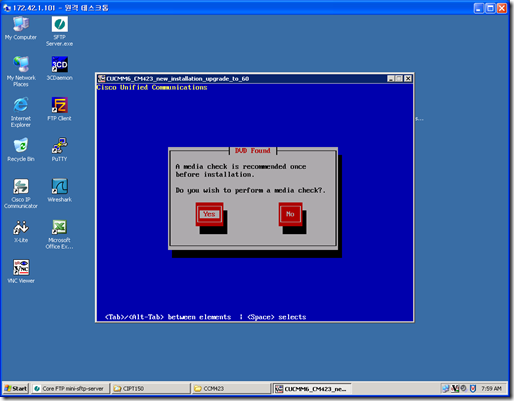The height and width of the screenshot is (401, 514).
Task: Close the CUCMM6 console window
Action: (408, 79)
